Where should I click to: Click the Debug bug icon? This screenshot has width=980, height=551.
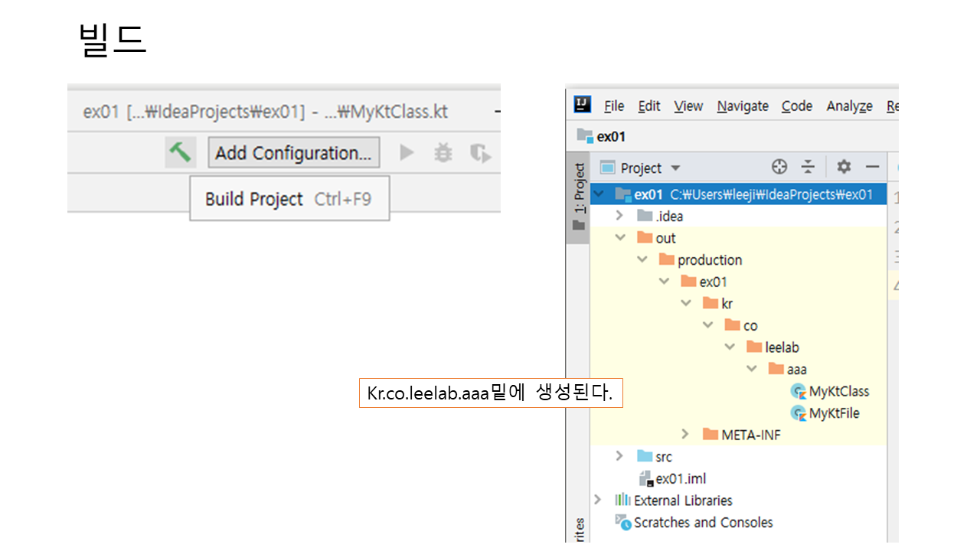coord(443,153)
